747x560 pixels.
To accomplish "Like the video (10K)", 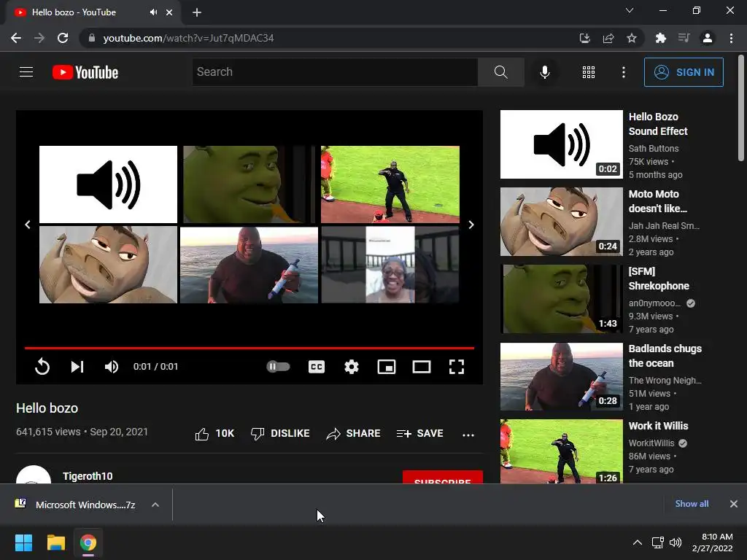I will pos(215,434).
